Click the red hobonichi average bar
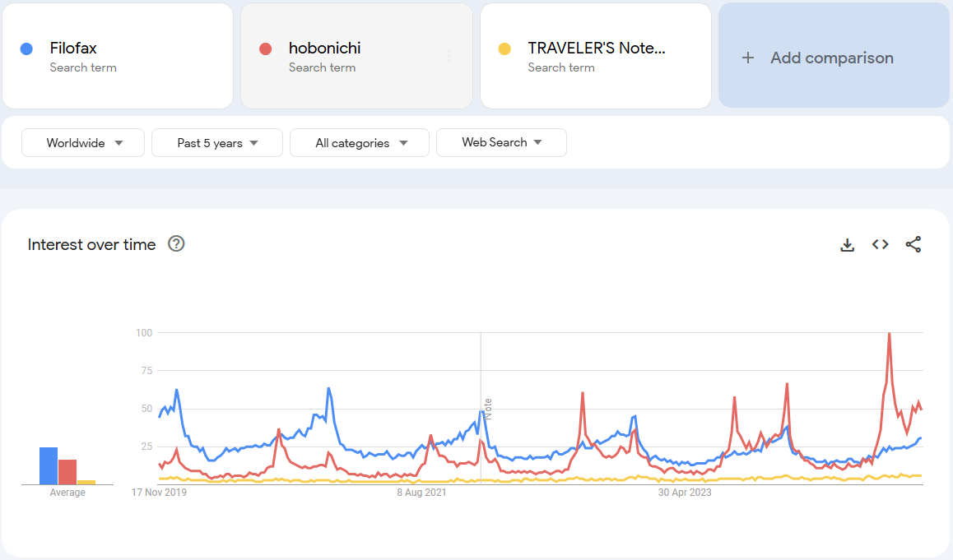Viewport: 953px width, 560px height. [x=67, y=472]
